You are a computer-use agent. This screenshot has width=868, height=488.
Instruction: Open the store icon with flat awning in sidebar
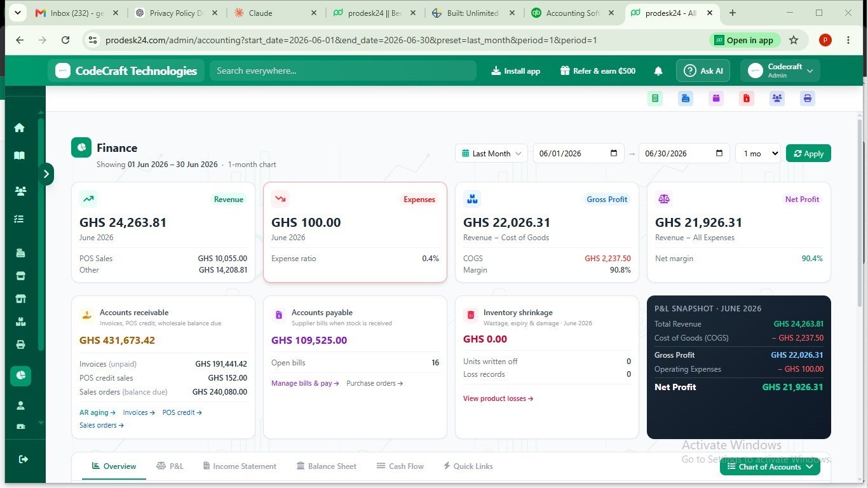click(20, 276)
